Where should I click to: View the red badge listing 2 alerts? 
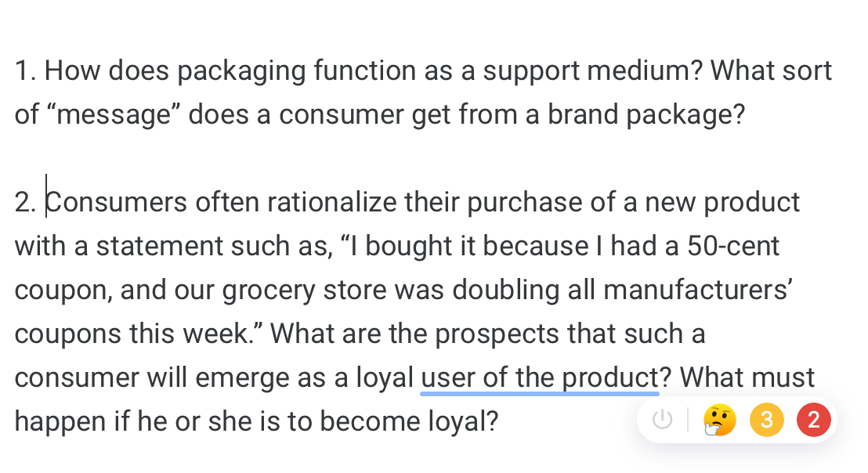tap(813, 420)
